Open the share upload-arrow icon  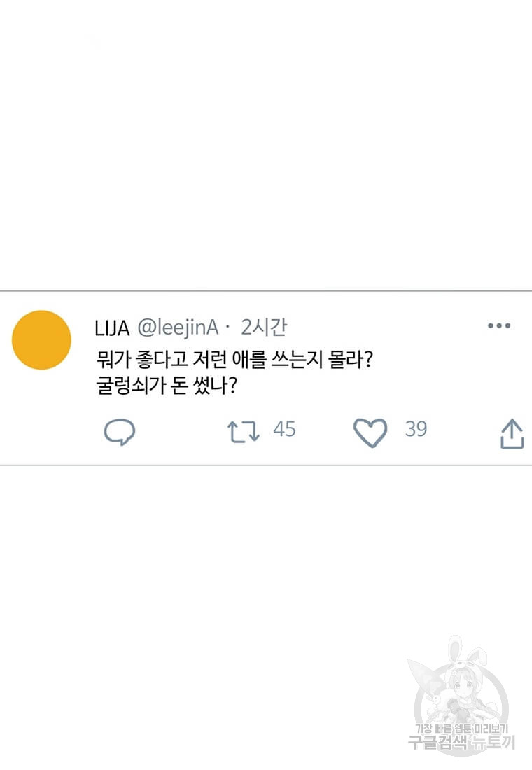[512, 433]
